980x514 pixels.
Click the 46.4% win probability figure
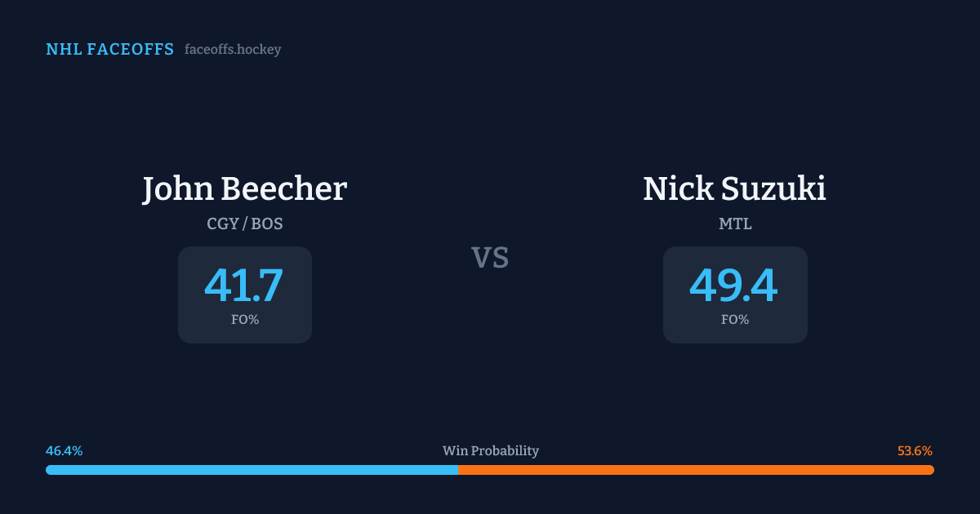(64, 450)
